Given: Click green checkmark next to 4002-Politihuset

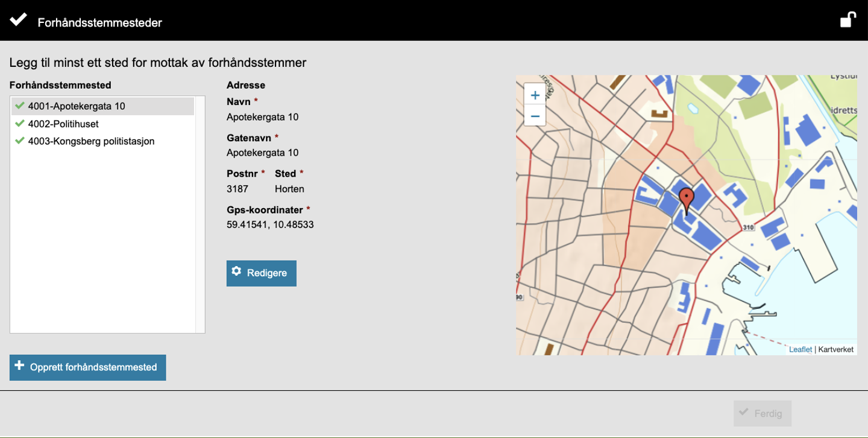Looking at the screenshot, I should pos(20,124).
